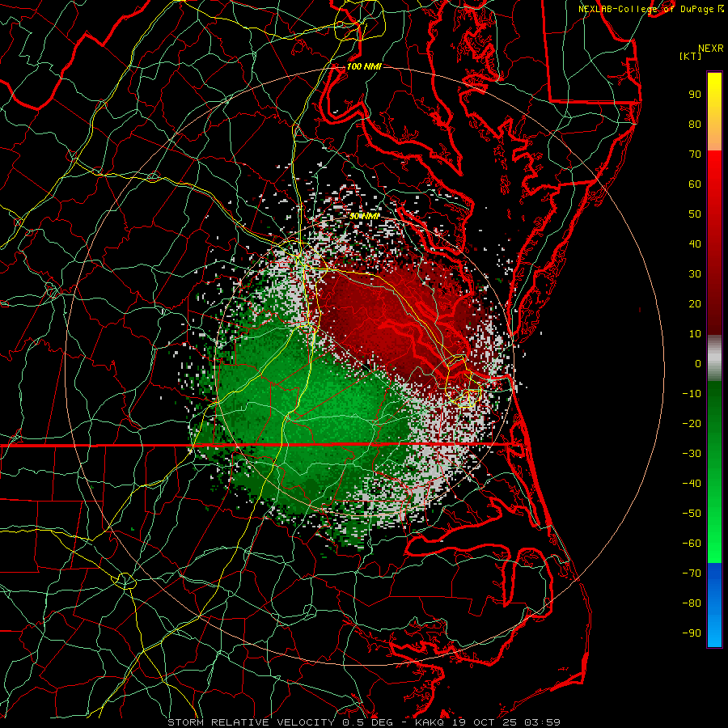Viewport: 728px width, 728px height.
Task: Click the "-10" value on velocity scale
Action: tap(692, 394)
